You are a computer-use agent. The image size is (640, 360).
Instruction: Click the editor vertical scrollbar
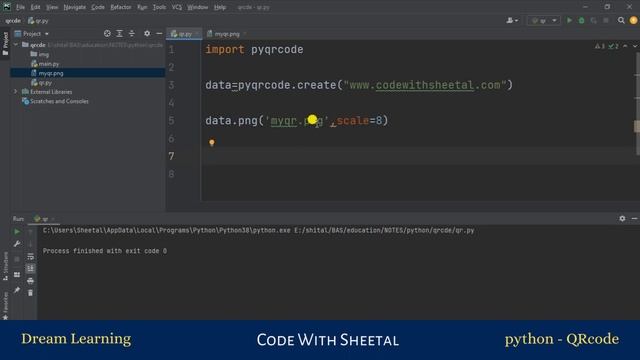[x=637, y=104]
